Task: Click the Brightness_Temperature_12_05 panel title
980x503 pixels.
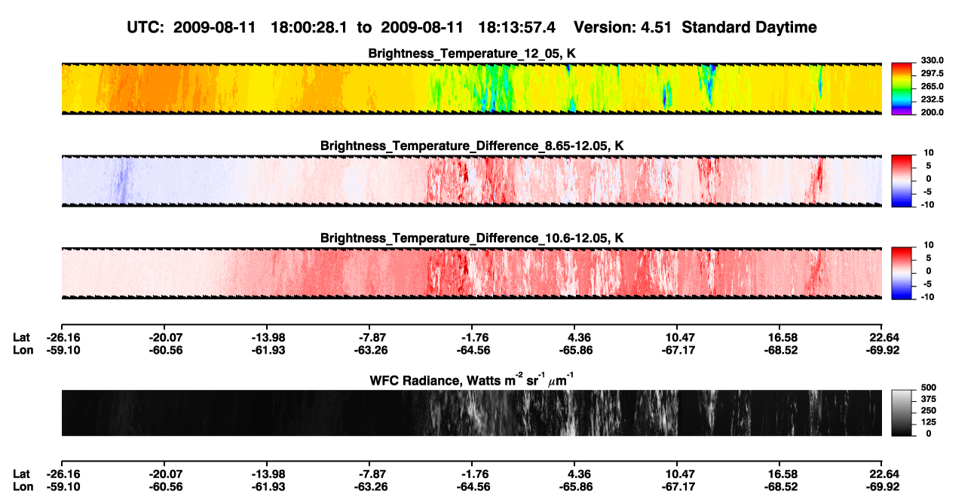Action: (472, 53)
